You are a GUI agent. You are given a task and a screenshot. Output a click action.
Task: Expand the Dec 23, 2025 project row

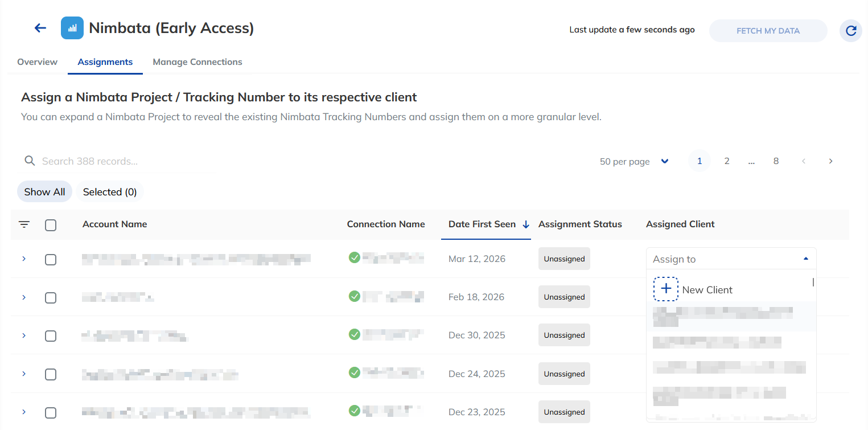[24, 412]
